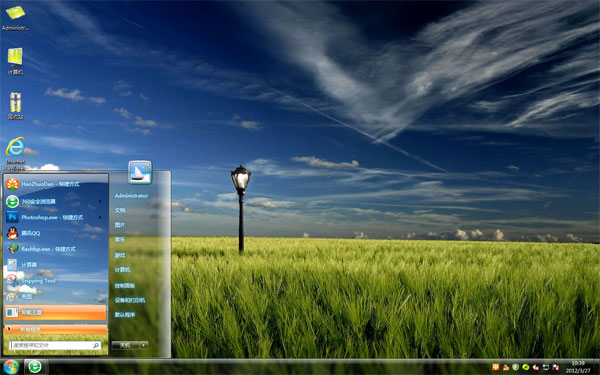Screen dimensions: 600x375
Task: Click the green shield tray icon
Action: tap(515, 367)
